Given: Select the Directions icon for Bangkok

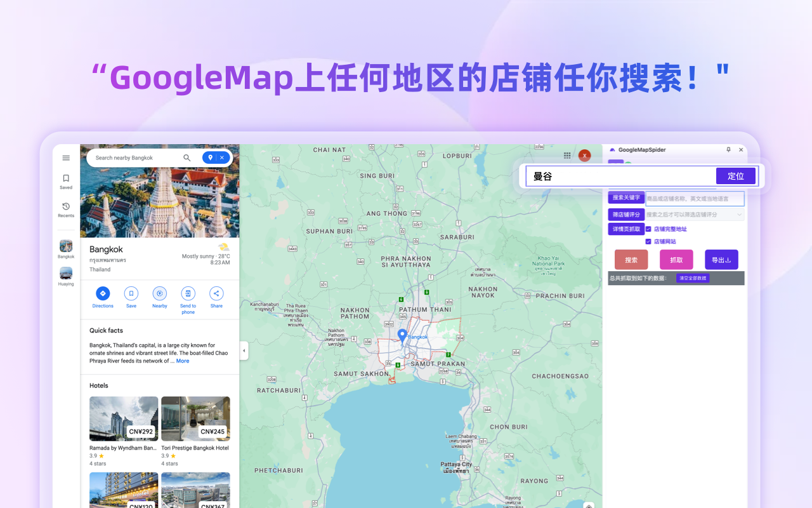Looking at the screenshot, I should (103, 293).
